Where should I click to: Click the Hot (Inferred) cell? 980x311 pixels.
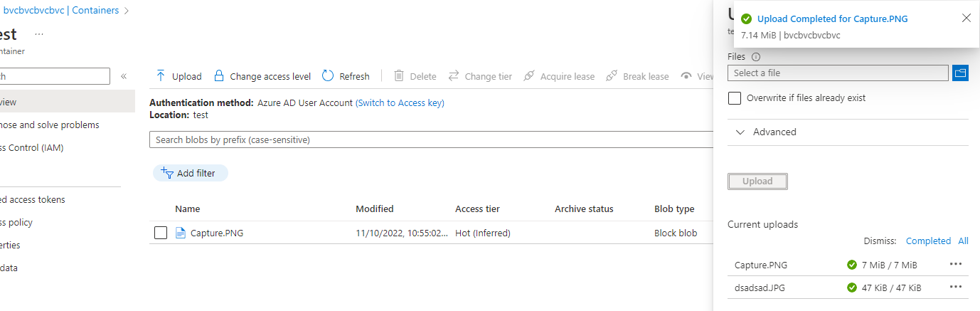click(483, 233)
